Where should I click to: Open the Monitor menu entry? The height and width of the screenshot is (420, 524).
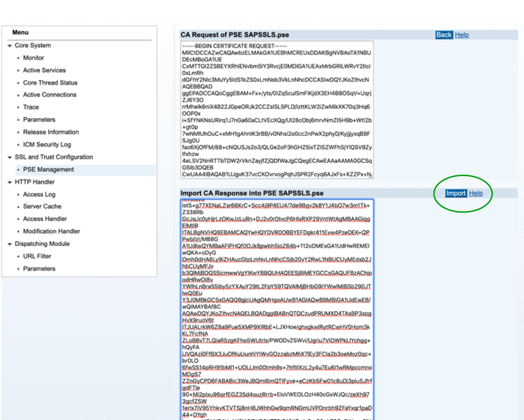click(x=33, y=58)
